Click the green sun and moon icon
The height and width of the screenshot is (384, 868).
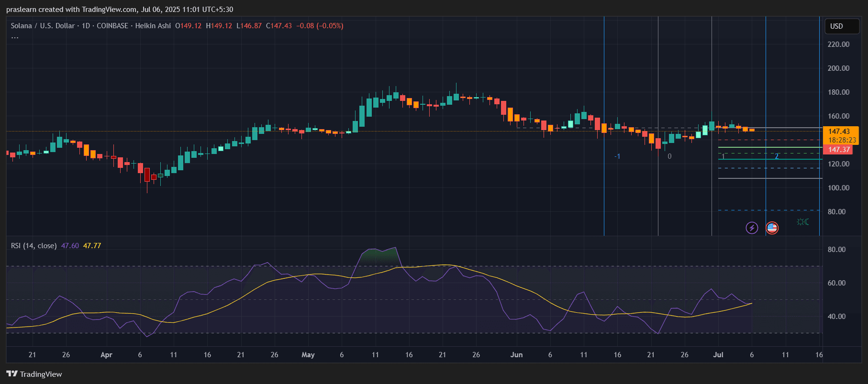(x=802, y=222)
